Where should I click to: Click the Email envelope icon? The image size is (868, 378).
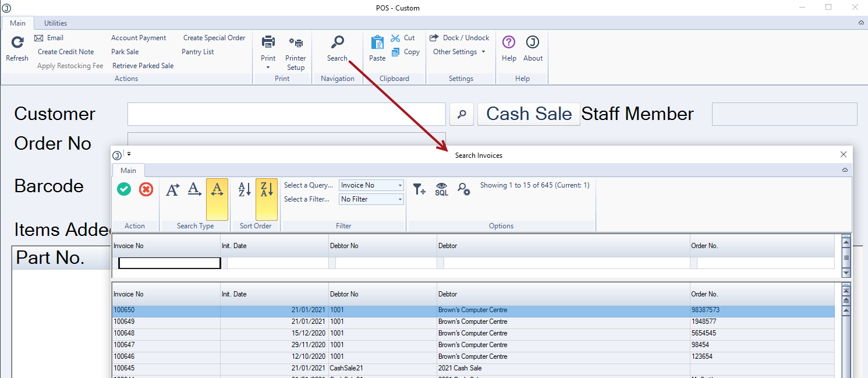pos(39,38)
